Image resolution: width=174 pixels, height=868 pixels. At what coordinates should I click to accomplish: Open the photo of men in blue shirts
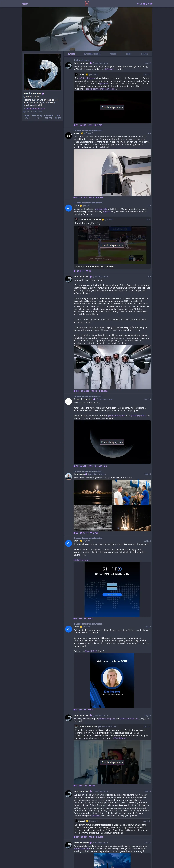(x=132, y=492)
